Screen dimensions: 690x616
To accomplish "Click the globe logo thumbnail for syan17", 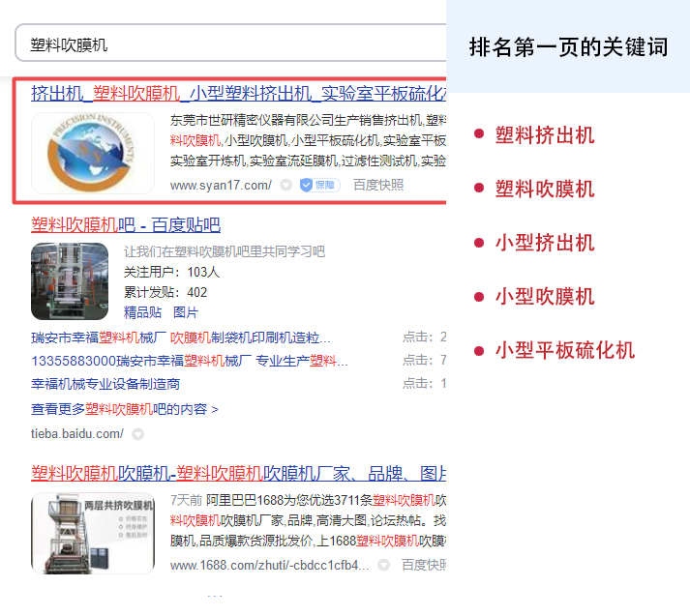I will tap(93, 153).
